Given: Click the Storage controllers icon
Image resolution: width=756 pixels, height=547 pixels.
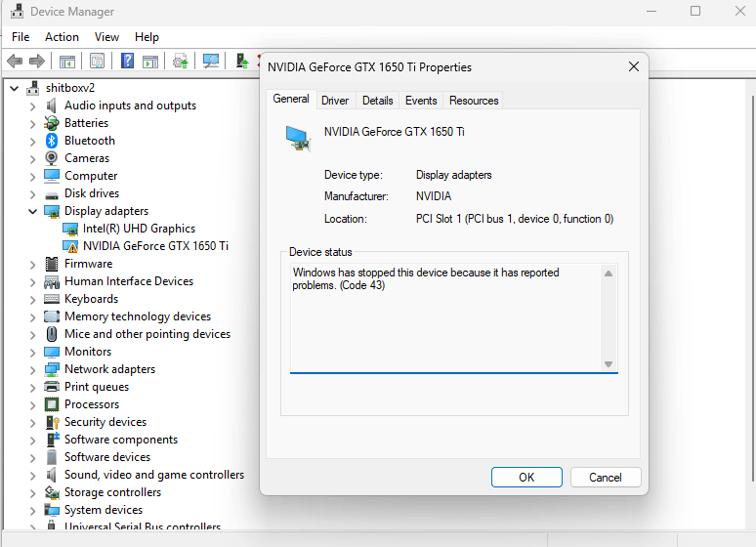Looking at the screenshot, I should point(52,492).
